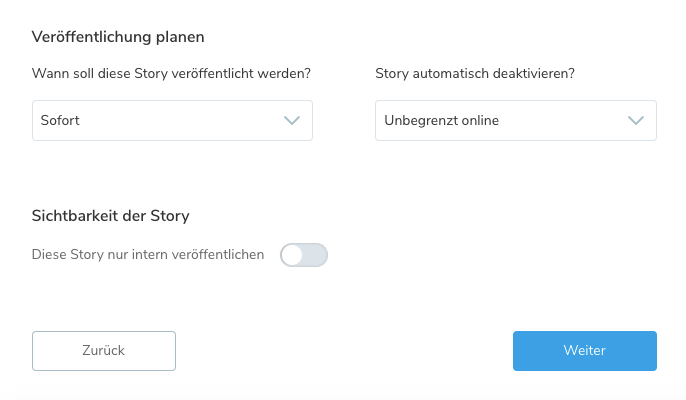
Task: Click the empty area inside the Sofort field
Action: pyautogui.click(x=180, y=120)
